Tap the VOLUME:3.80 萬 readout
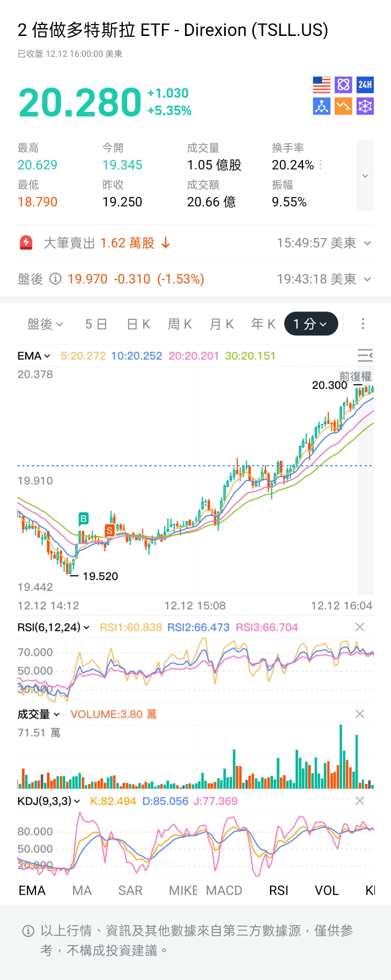Viewport: 391px width, 980px height. coord(114,714)
